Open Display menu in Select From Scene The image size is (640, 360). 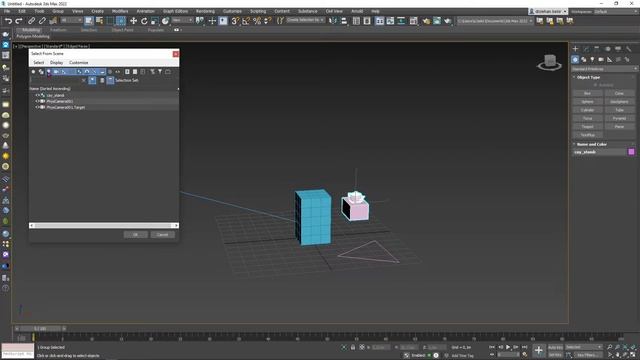click(x=56, y=62)
